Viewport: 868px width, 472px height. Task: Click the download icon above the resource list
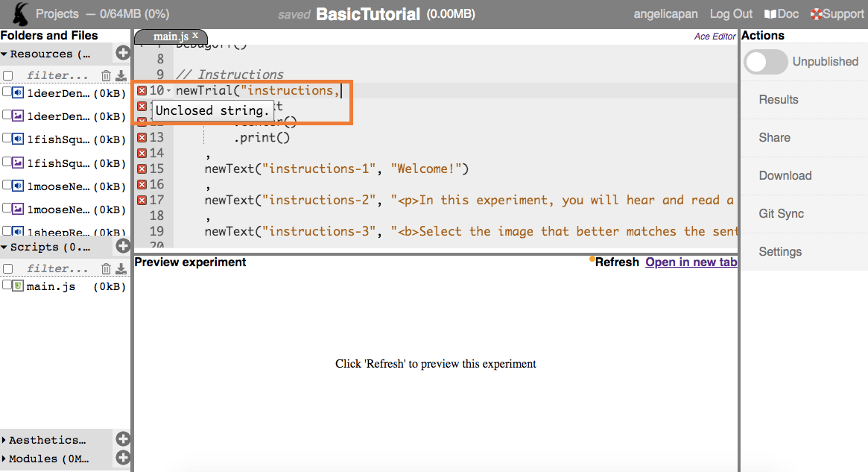[121, 75]
